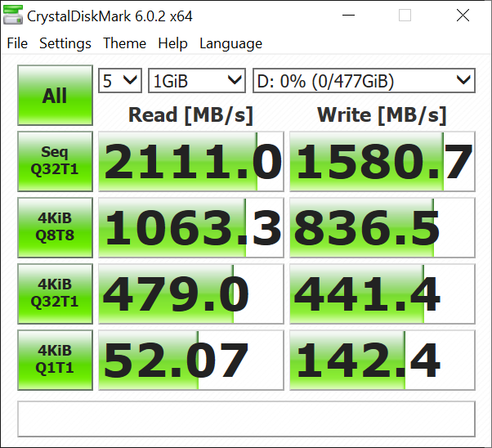This screenshot has height=448, width=492.
Task: Click the 4KiB Q32T1 write result 441.4
Action: (382, 293)
